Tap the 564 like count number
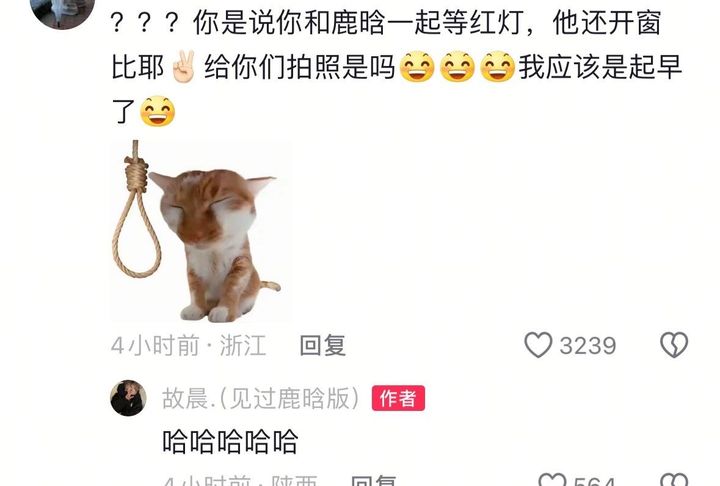 click(x=594, y=481)
